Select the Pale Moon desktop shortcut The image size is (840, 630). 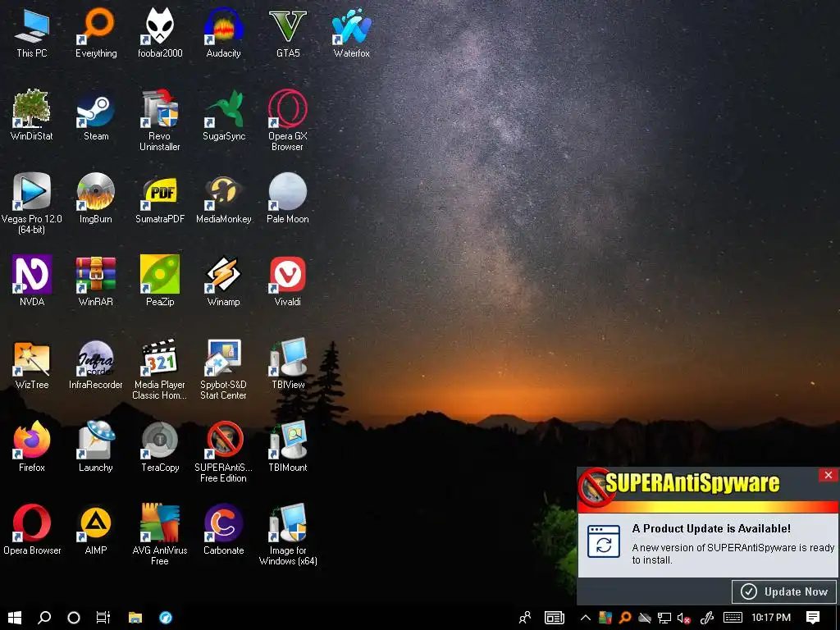click(288, 199)
